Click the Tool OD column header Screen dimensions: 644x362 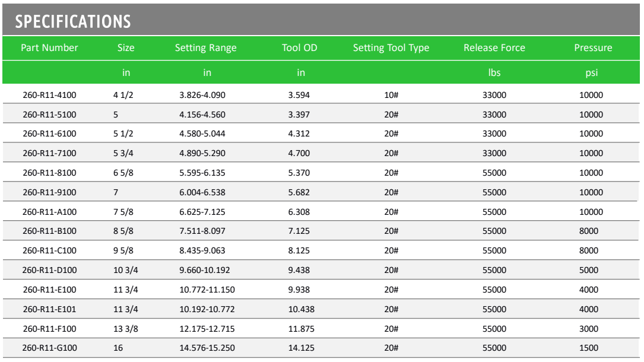[x=299, y=47]
